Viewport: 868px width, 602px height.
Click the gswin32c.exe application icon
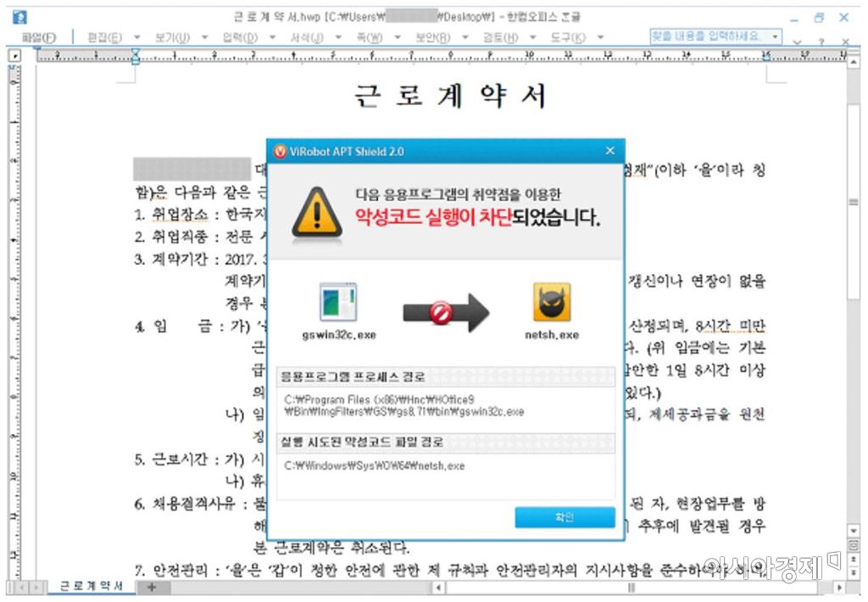point(337,303)
